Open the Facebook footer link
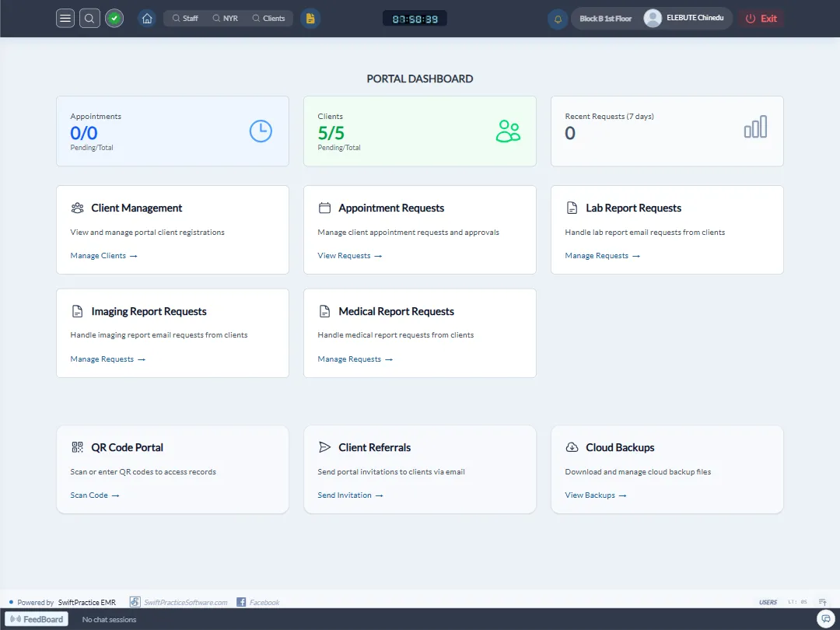The height and width of the screenshot is (630, 840). [x=264, y=602]
